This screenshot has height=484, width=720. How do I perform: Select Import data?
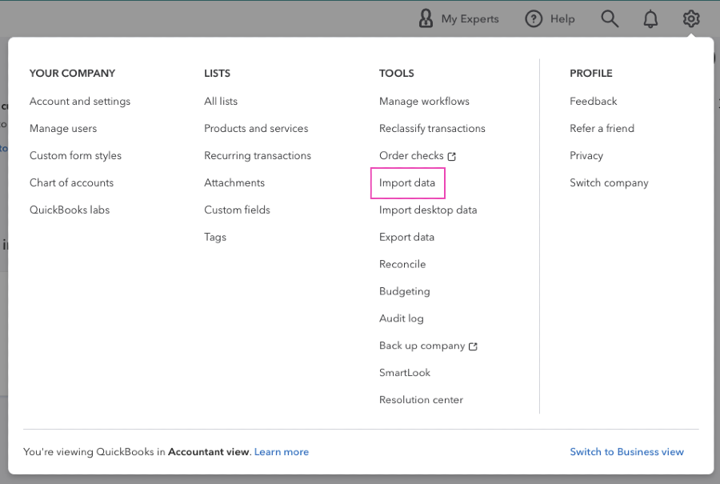pos(407,183)
